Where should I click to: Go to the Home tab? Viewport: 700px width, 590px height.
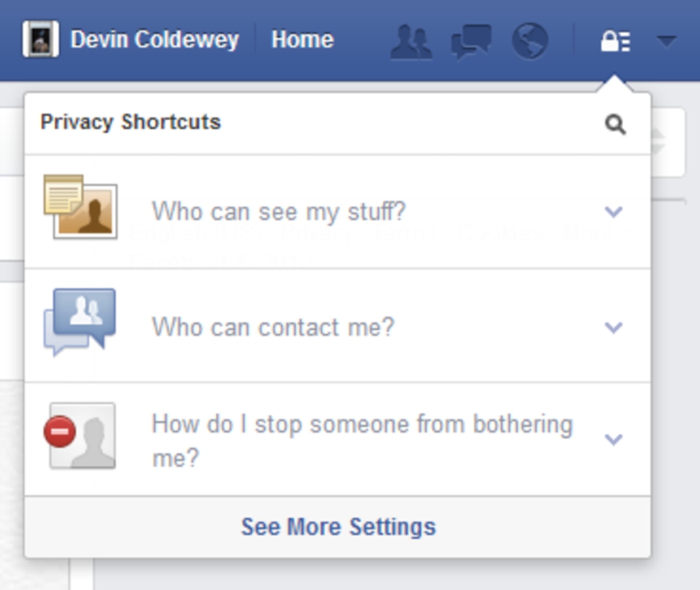303,40
